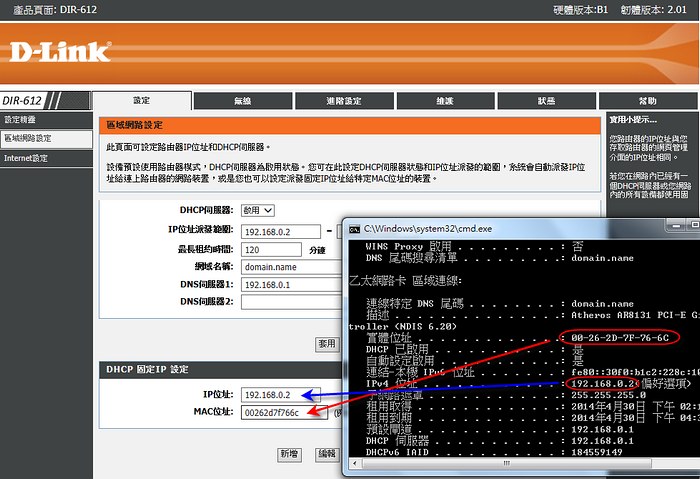The image size is (700, 479).
Task: Expand the DHCP伺服器 dropdown
Action: coord(257,211)
